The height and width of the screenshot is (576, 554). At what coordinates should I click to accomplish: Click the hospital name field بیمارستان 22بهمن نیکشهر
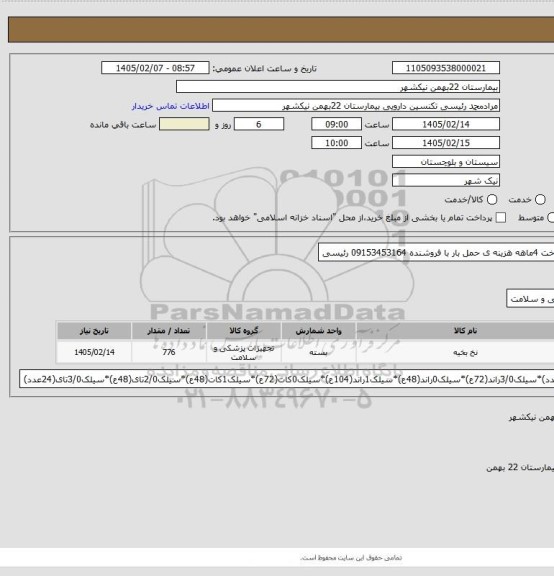coord(338,87)
